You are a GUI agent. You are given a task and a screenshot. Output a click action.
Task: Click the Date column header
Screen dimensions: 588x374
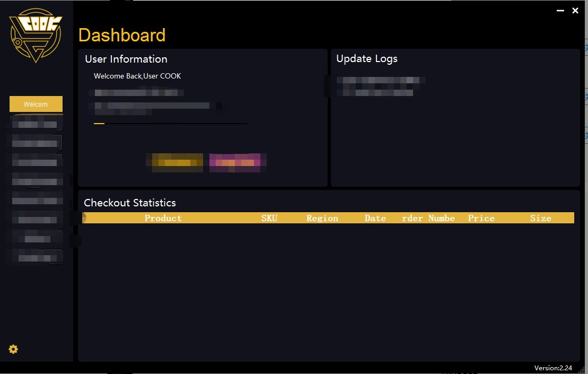[375, 218]
